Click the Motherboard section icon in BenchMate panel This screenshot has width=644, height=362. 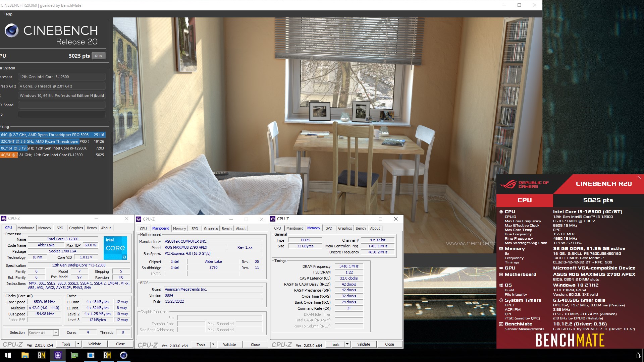pyautogui.click(x=501, y=275)
